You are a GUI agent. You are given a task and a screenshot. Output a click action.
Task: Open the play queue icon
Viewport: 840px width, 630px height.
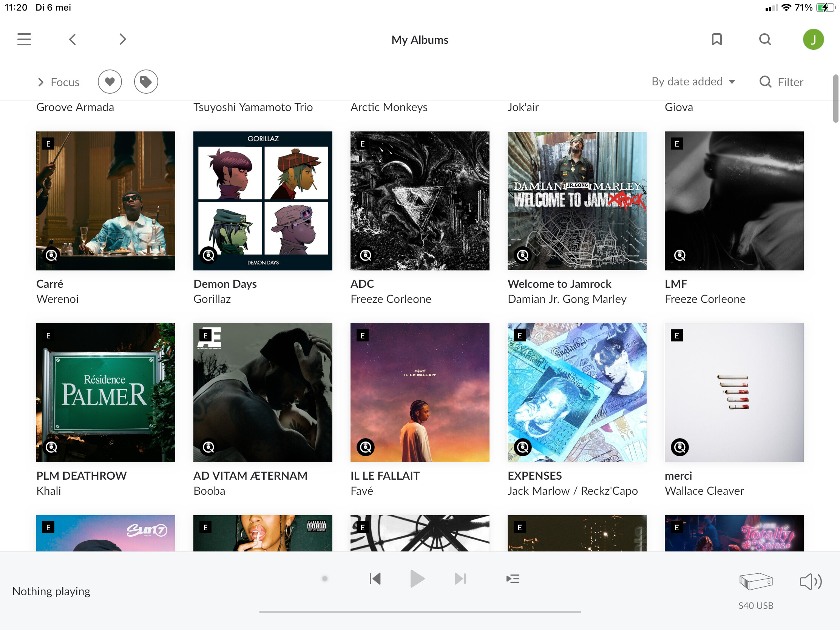[x=513, y=579]
